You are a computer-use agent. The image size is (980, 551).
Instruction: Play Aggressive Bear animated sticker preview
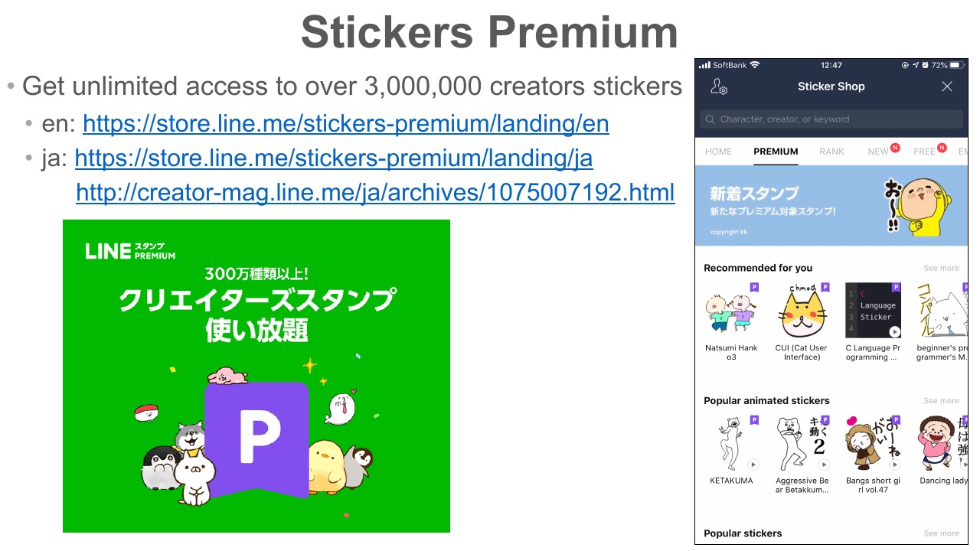coord(824,465)
